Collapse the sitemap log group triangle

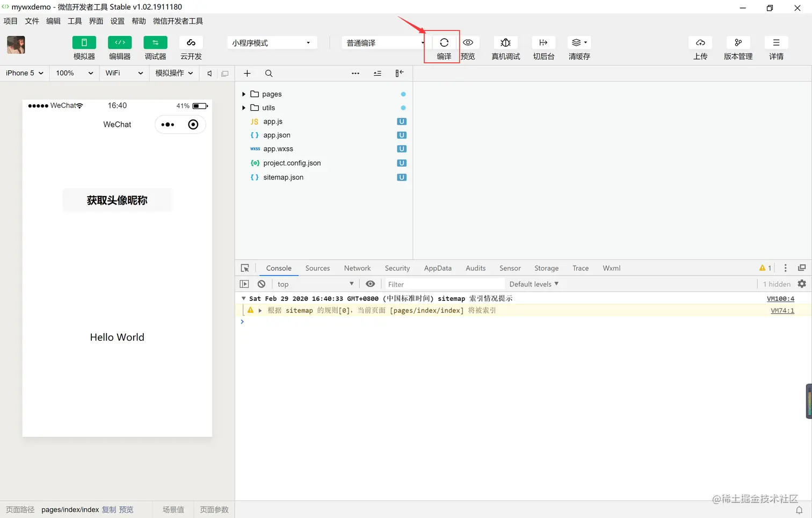(x=243, y=298)
